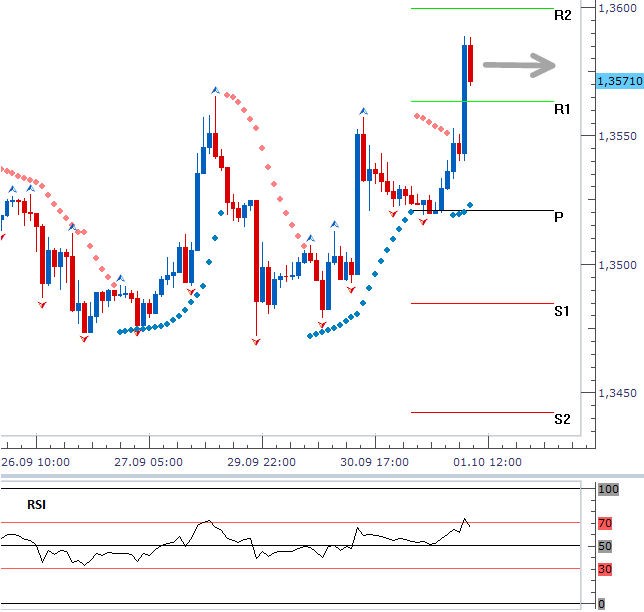644x612 pixels.
Task: Click the 29.09 22:00 time label
Action: (261, 462)
